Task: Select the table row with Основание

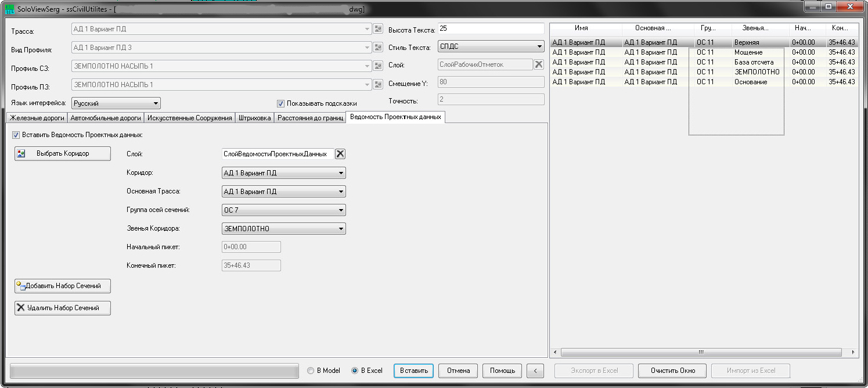Action: click(x=704, y=82)
